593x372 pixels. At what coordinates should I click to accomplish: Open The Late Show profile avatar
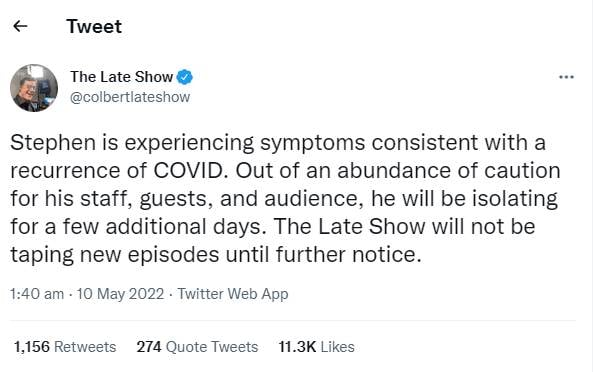(34, 88)
